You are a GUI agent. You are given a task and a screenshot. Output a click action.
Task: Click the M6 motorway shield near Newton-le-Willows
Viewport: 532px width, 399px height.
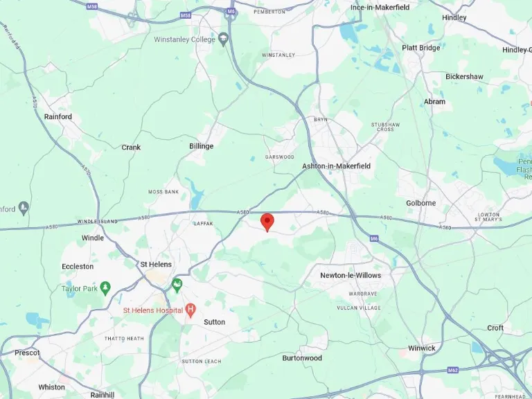pos(374,239)
